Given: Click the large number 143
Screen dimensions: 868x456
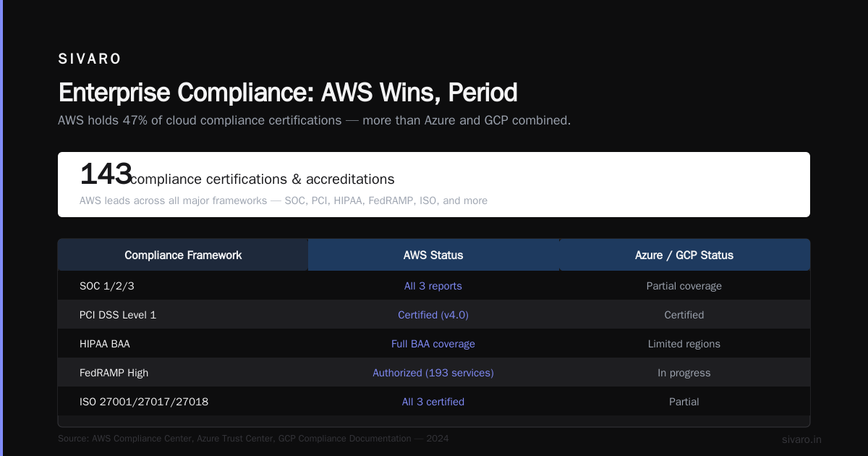Looking at the screenshot, I should 106,174.
